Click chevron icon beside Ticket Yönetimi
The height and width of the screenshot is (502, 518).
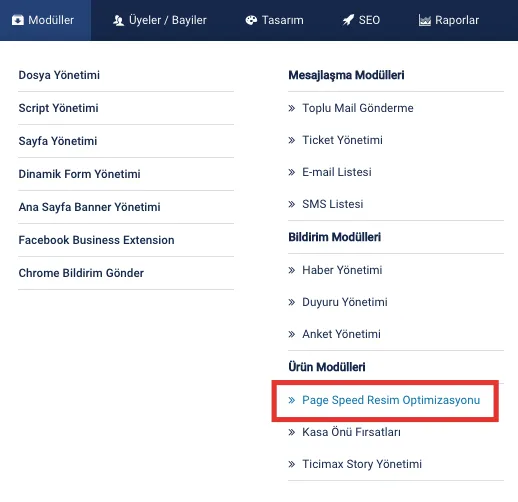[292, 140]
